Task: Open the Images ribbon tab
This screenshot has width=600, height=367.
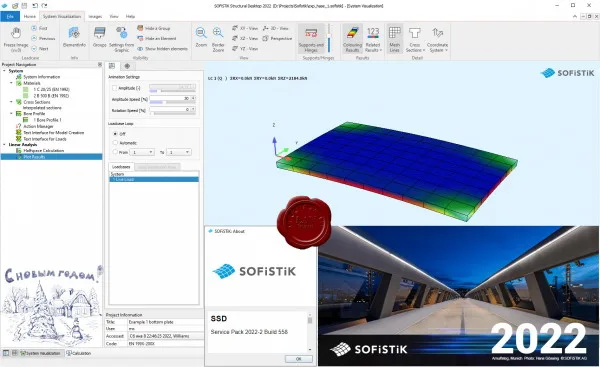Action: pyautogui.click(x=95, y=16)
